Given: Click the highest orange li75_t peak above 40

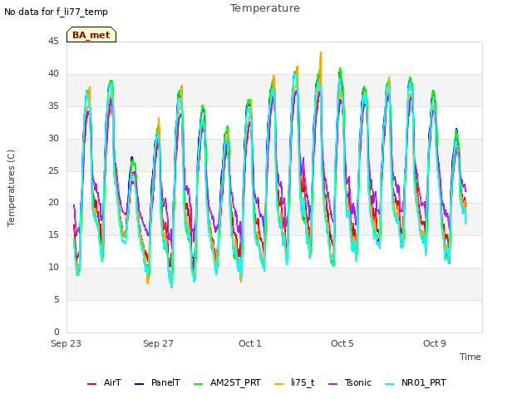Looking at the screenshot, I should 321,53.
